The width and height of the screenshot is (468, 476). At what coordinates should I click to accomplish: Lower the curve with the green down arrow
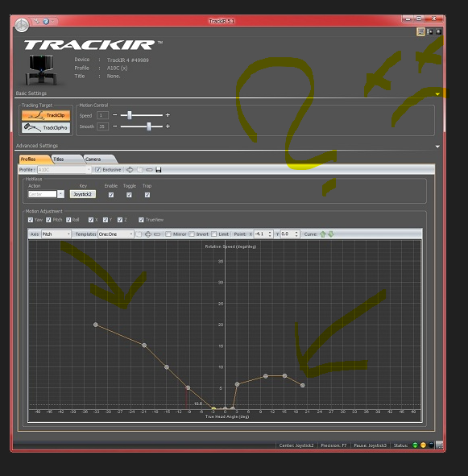point(331,234)
